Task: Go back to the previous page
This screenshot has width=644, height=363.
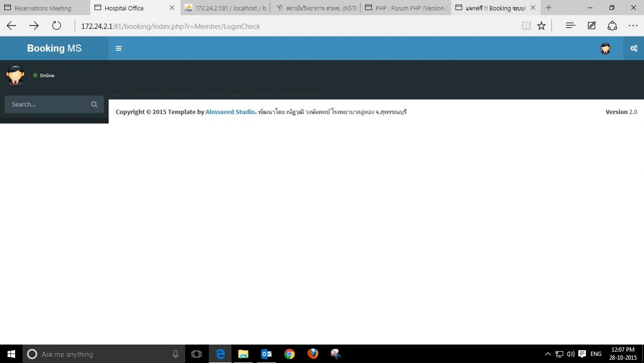Action: click(x=11, y=26)
